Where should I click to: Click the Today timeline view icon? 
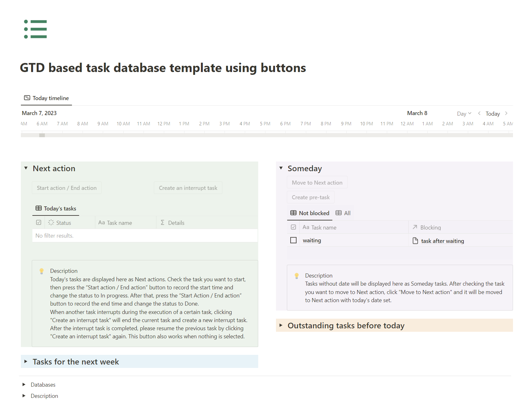27,98
